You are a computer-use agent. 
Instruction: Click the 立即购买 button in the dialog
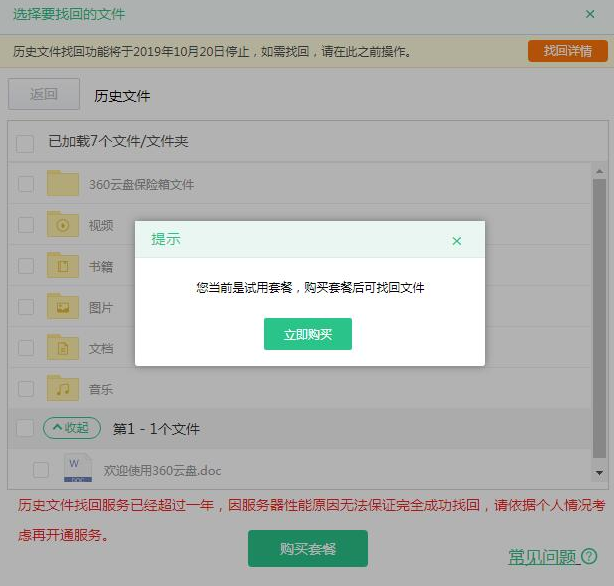tap(308, 334)
